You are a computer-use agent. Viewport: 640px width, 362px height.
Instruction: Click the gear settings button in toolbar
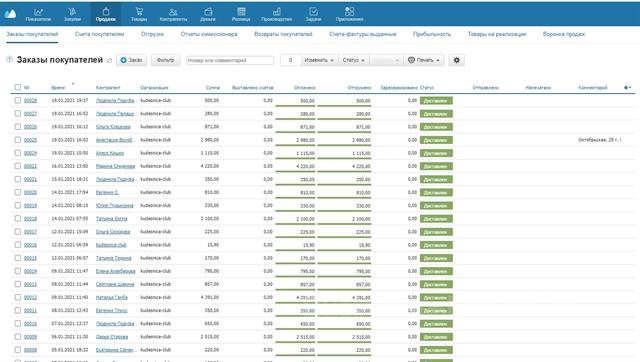(456, 60)
